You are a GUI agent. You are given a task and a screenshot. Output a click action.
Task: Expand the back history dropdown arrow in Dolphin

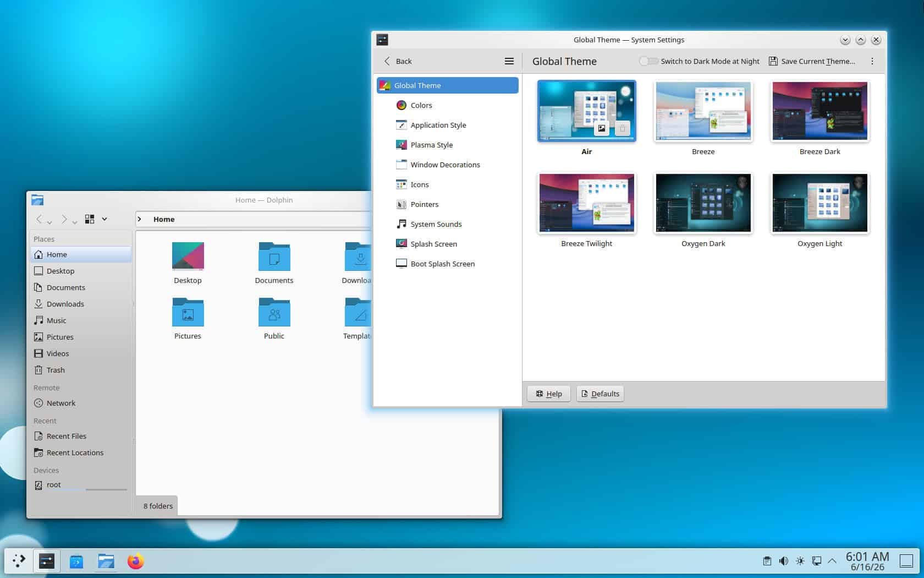point(50,222)
